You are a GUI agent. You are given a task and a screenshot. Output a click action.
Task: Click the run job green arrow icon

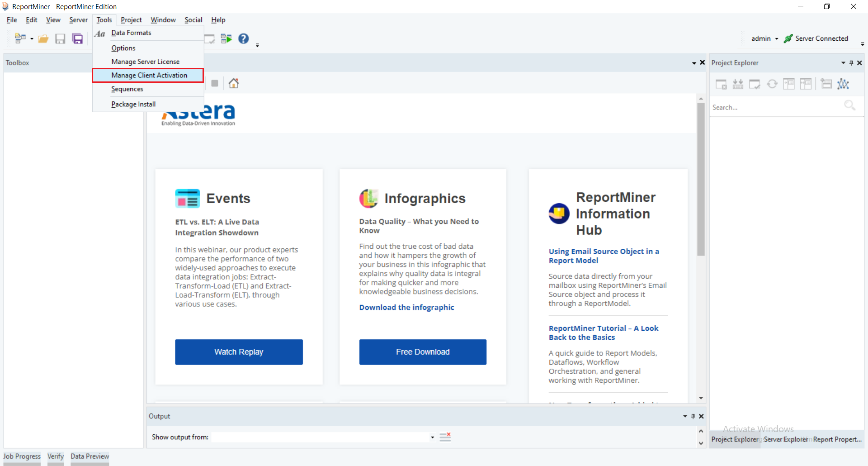tap(226, 39)
